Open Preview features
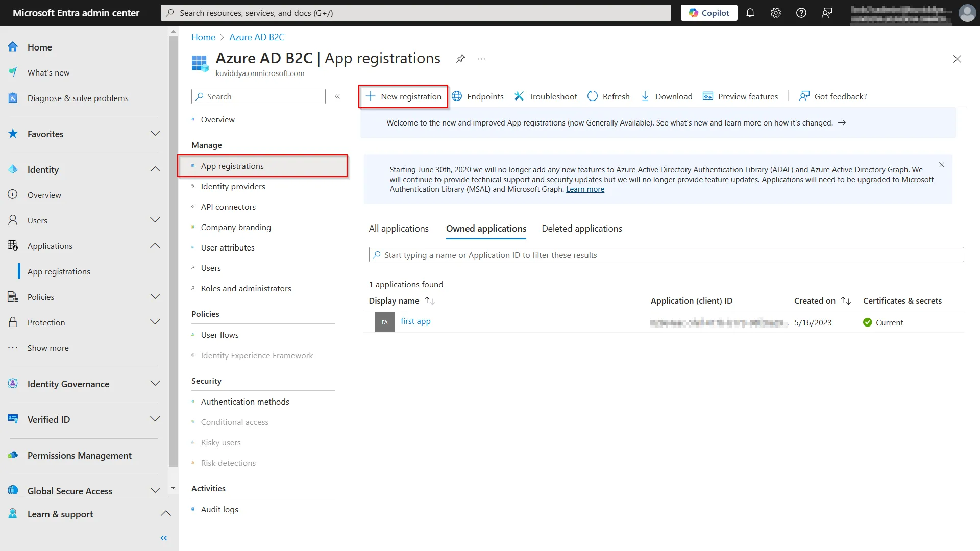 pyautogui.click(x=741, y=96)
